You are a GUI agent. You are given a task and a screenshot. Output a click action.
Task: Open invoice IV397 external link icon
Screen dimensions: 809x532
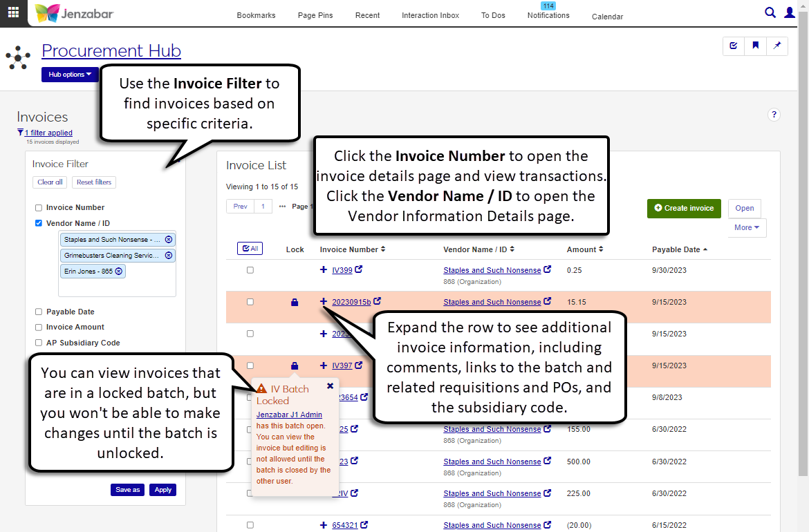pos(359,365)
